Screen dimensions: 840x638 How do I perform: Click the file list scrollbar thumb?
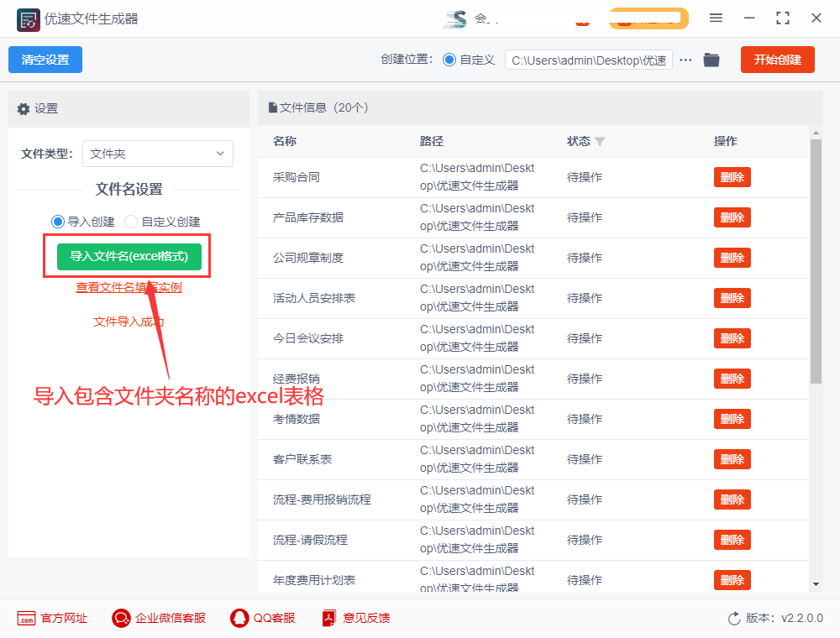click(x=816, y=261)
